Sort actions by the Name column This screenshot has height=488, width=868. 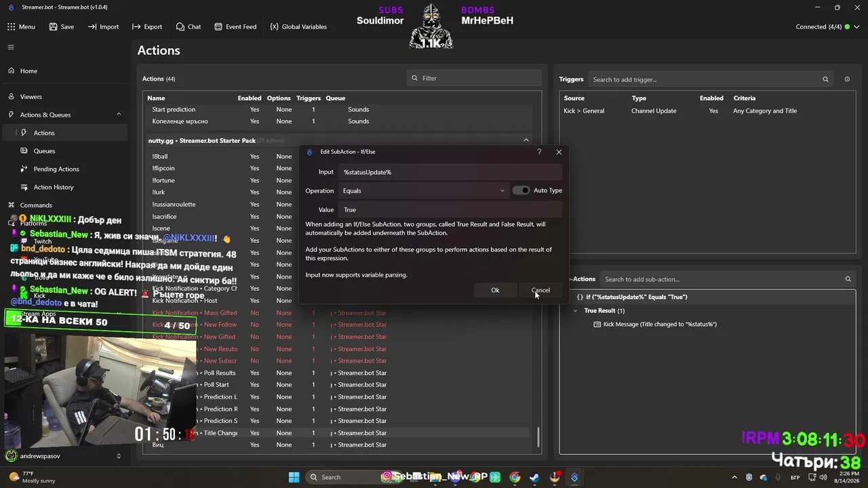tap(156, 98)
